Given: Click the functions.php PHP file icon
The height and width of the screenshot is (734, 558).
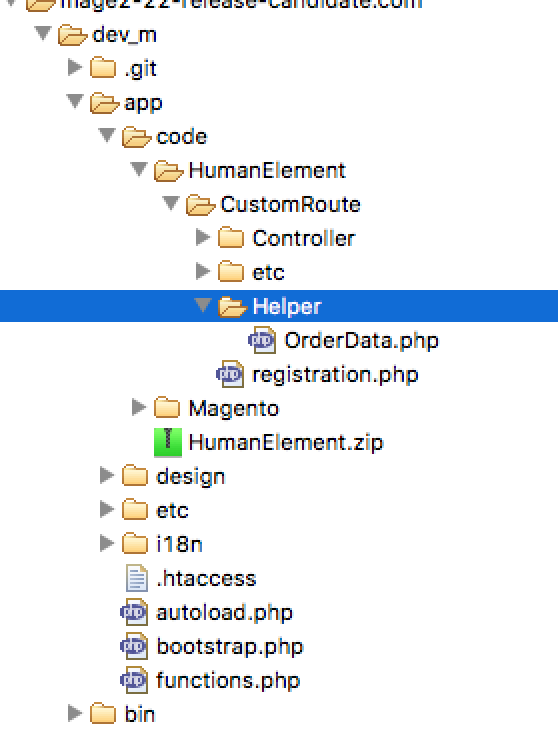Looking at the screenshot, I should (134, 680).
